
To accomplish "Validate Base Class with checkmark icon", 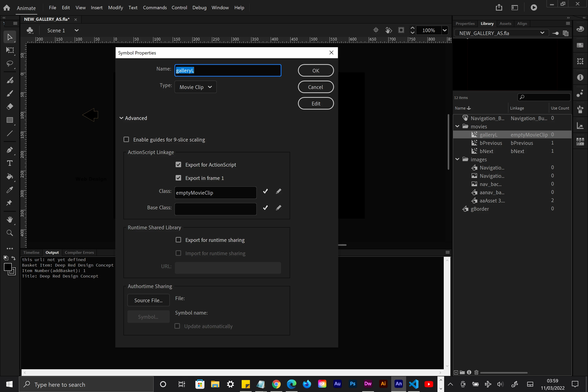I will tap(265, 208).
